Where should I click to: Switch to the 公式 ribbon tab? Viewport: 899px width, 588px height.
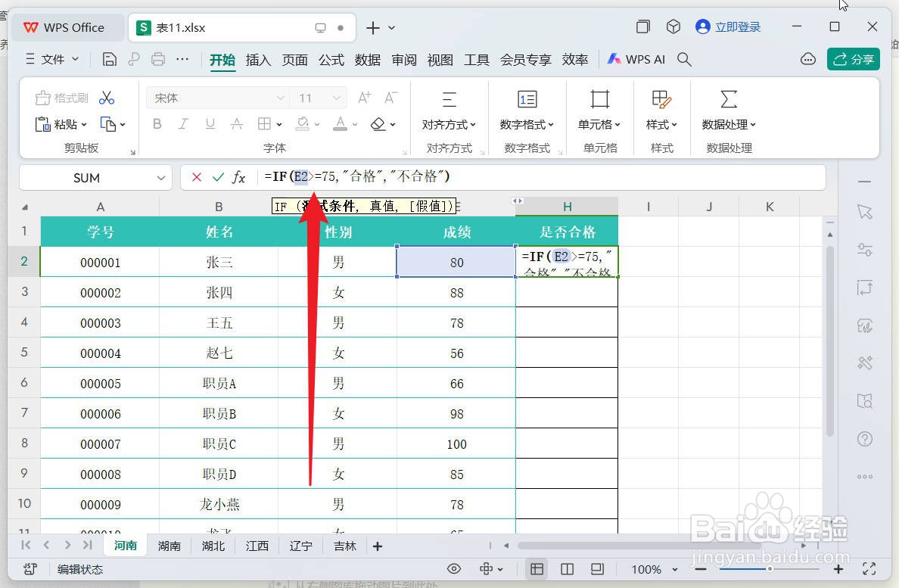(x=331, y=60)
